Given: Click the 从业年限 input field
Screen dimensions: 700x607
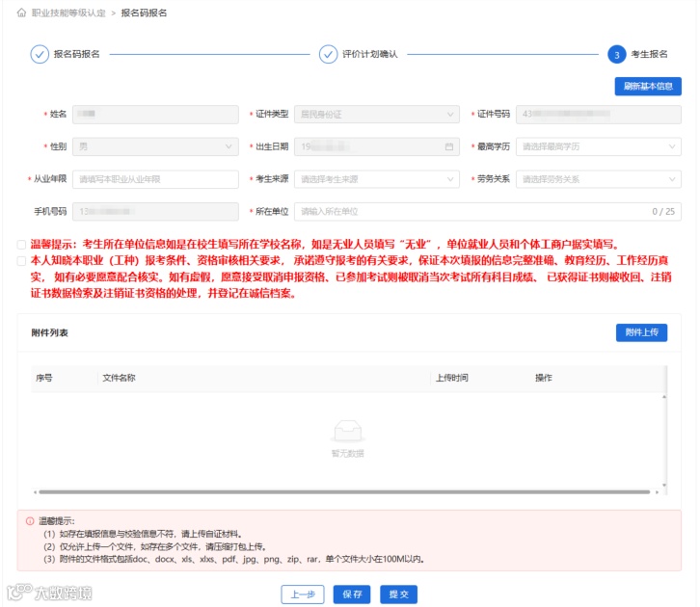Looking at the screenshot, I should [155, 179].
